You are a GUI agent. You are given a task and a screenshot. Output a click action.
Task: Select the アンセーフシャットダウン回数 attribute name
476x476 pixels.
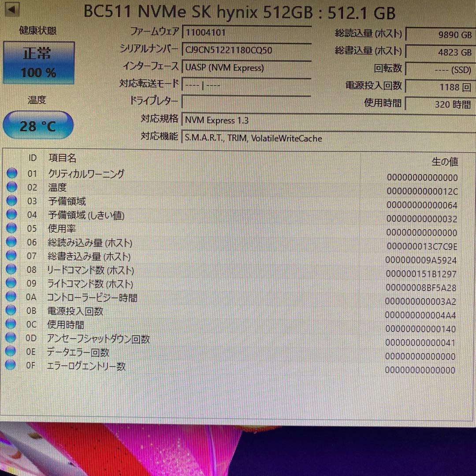98,338
